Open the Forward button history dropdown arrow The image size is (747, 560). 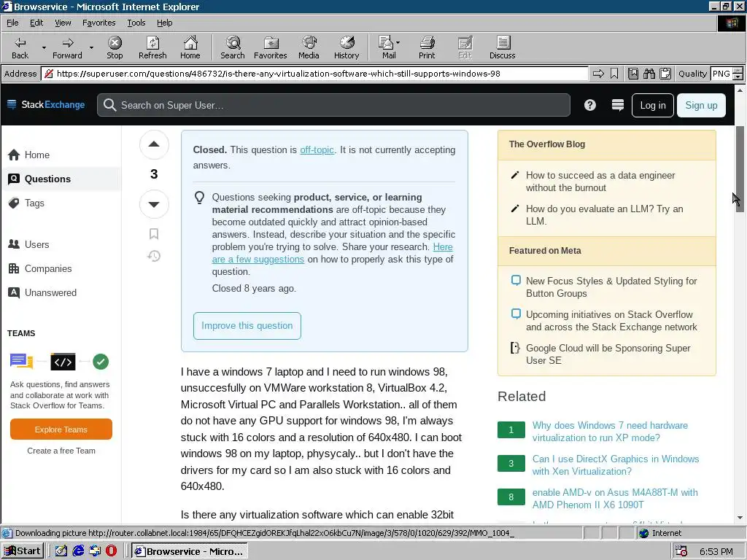[x=91, y=47]
